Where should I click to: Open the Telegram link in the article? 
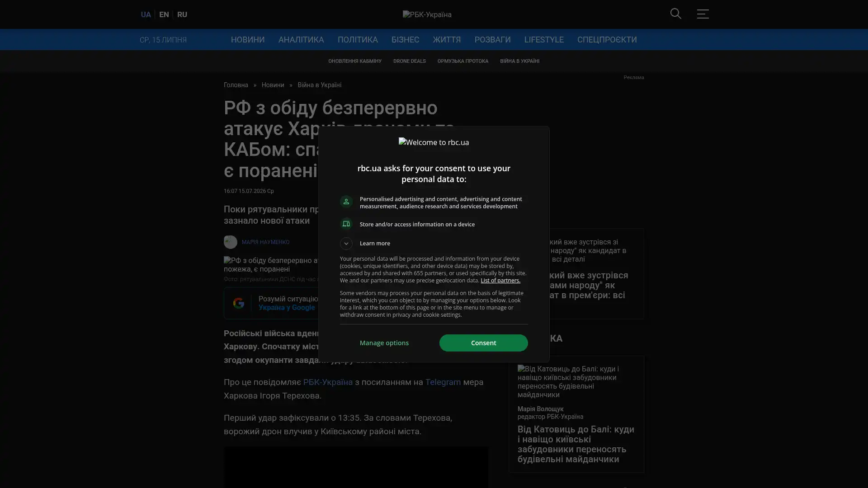(x=443, y=382)
